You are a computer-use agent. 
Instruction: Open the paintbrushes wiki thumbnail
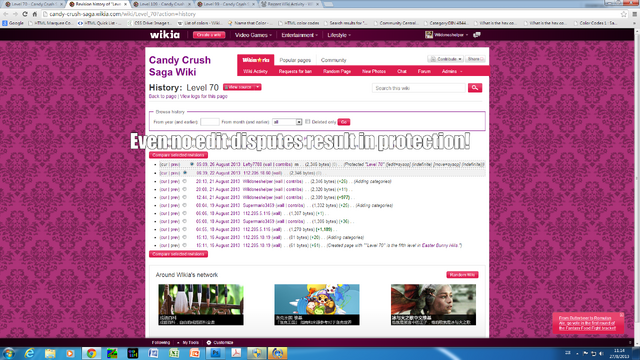(x=201, y=304)
